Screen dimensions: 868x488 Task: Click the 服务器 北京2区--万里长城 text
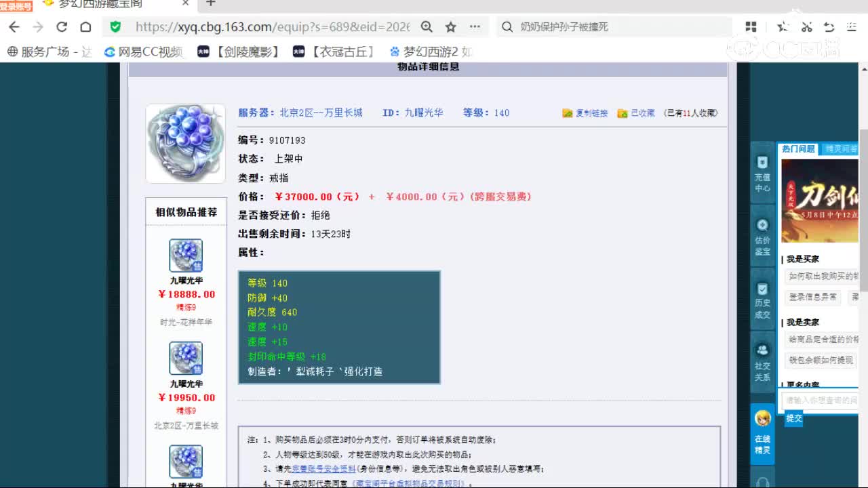[x=300, y=113]
